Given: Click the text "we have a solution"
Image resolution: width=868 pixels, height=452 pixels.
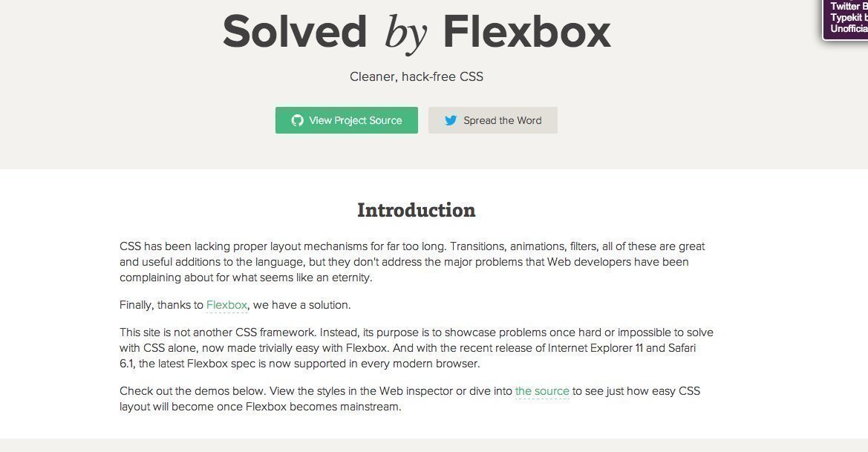Looking at the screenshot, I should (x=301, y=305).
